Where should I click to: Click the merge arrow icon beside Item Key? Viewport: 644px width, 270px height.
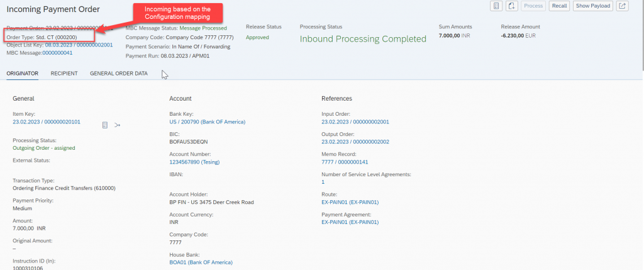point(117,125)
